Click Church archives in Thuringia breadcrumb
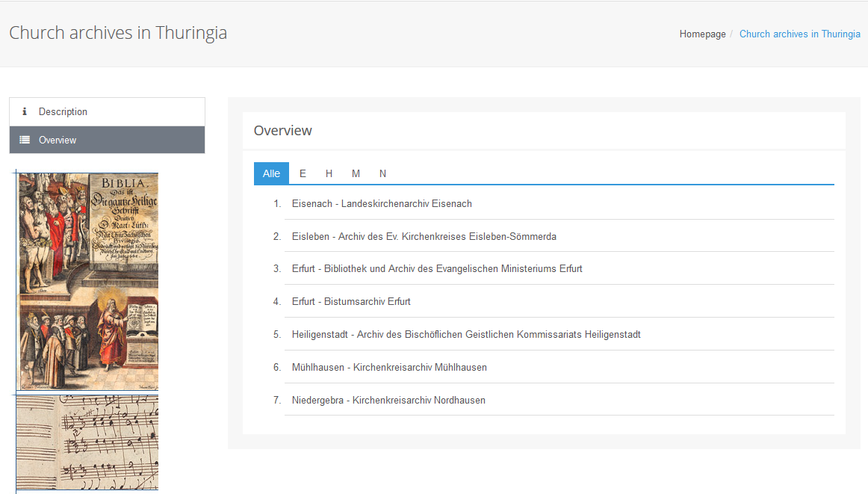 tap(799, 34)
